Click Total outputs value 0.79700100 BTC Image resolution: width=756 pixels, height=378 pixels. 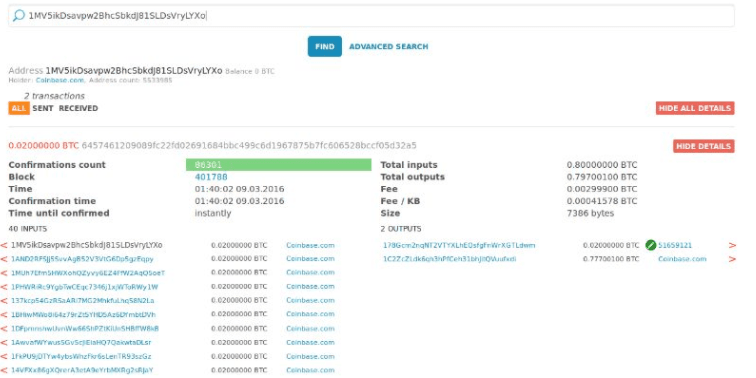(x=602, y=177)
